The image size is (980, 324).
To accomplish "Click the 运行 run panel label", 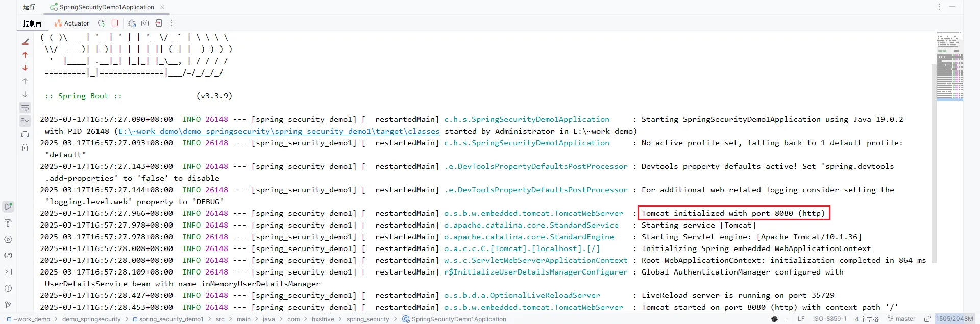I will tap(29, 7).
